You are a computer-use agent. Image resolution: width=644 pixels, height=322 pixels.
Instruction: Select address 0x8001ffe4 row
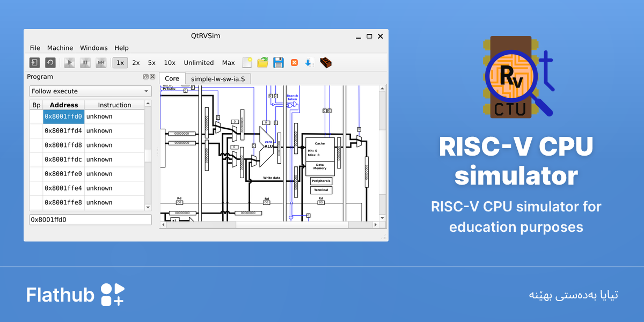point(87,188)
